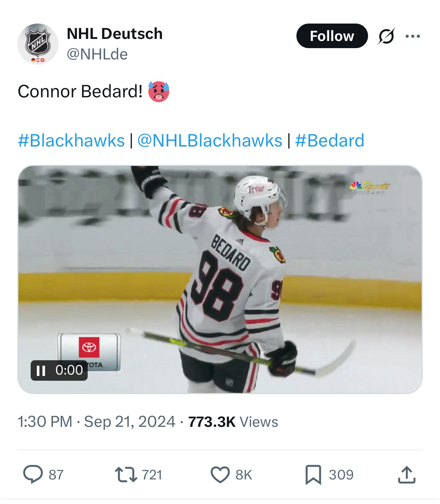Click the @NHLde handle
Viewport: 440px width, 504px height.
tap(97, 54)
